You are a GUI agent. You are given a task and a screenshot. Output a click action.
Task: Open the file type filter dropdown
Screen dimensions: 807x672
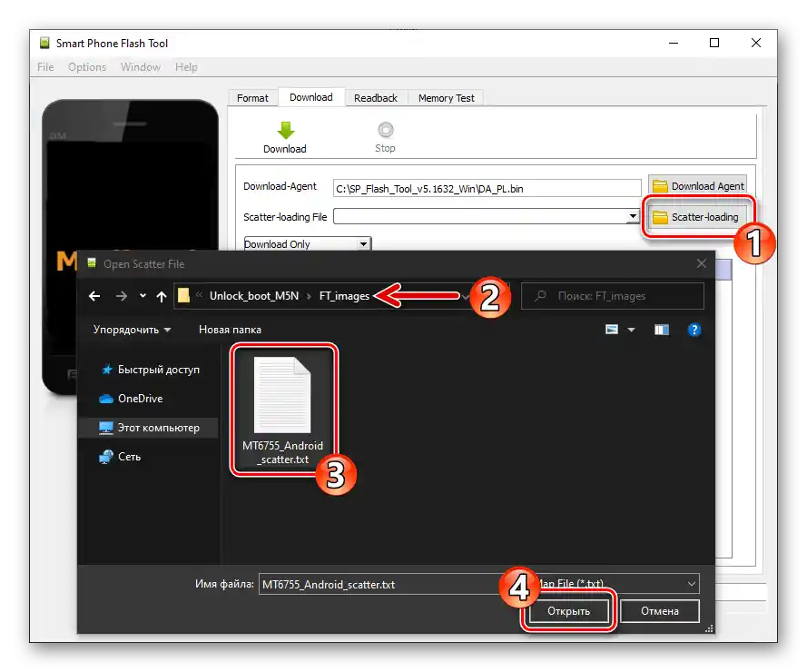pos(691,583)
